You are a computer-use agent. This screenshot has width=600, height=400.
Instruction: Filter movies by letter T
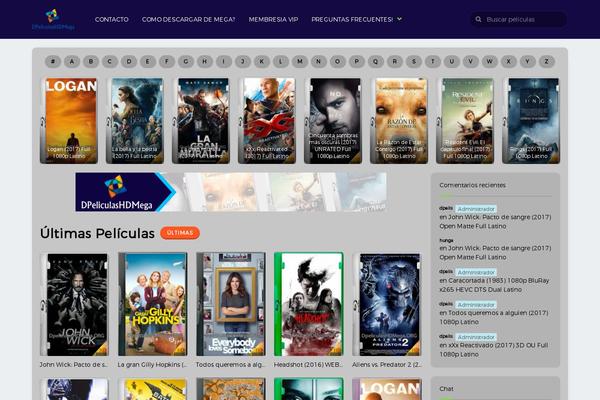tap(432, 61)
